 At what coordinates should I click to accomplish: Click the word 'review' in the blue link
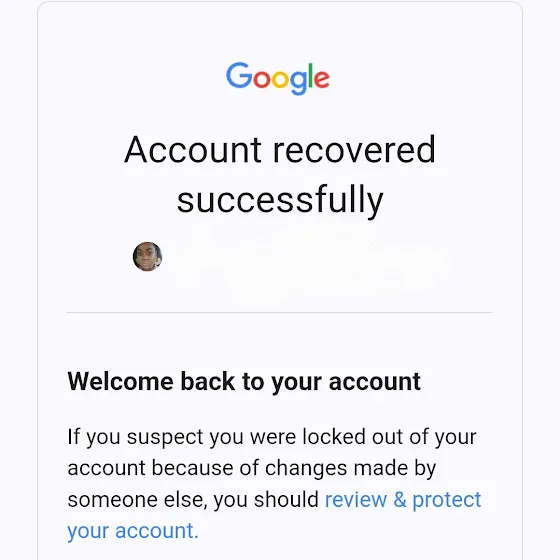pos(356,499)
